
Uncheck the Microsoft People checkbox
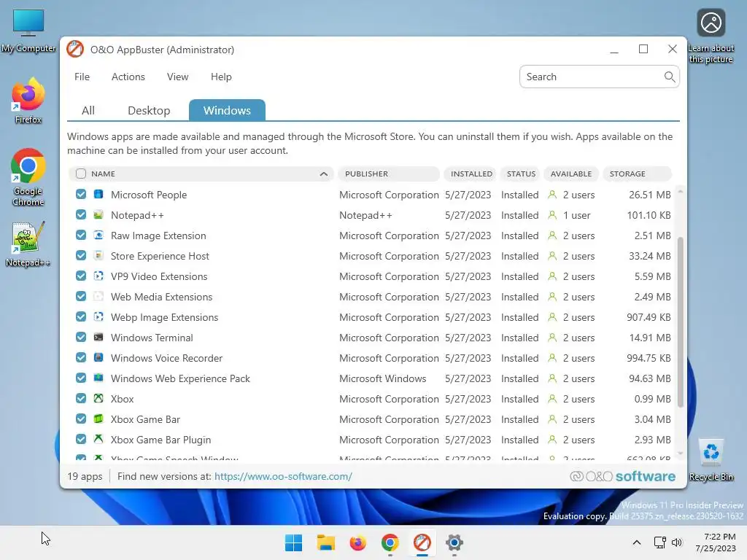81,194
